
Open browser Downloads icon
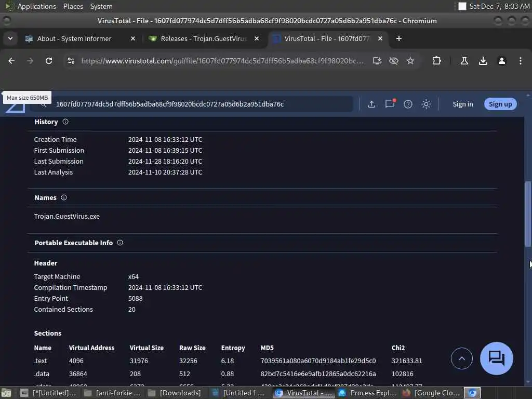(483, 61)
